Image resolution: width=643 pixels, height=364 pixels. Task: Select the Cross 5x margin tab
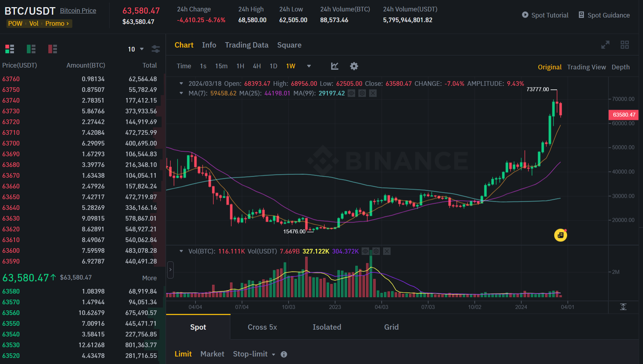coord(262,327)
